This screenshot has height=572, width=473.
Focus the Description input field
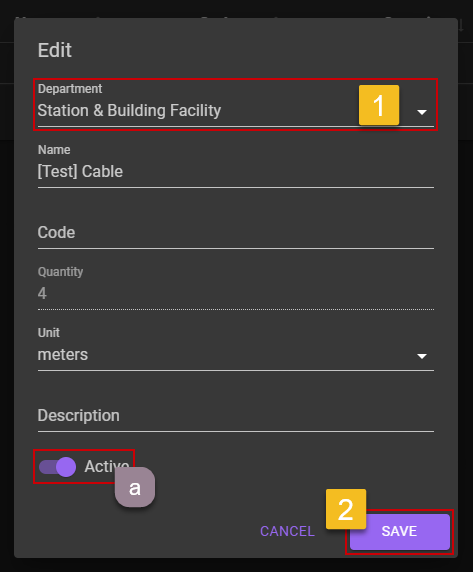click(x=236, y=416)
